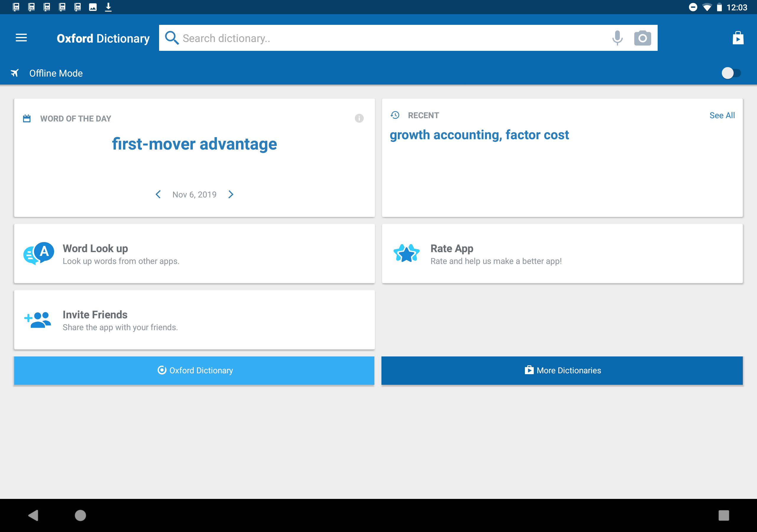
Task: Tap Android home navigation button
Action: [80, 515]
